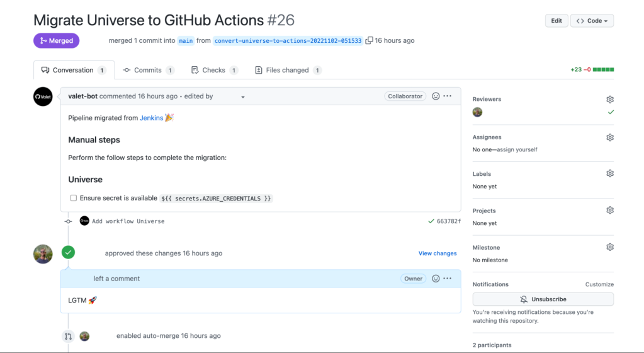
Task: Switch to the Checks tab
Action: coord(215,70)
